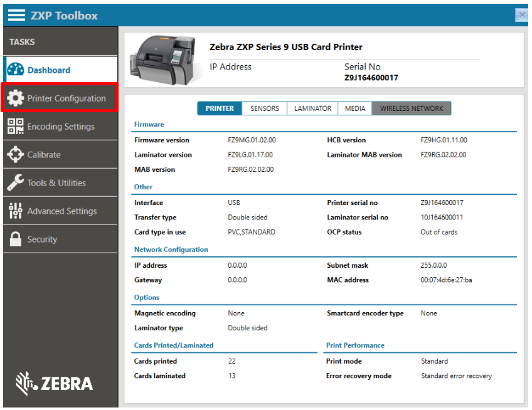Select the WIRELESS NETWORK tab
This screenshot has width=532, height=410.
tap(412, 108)
